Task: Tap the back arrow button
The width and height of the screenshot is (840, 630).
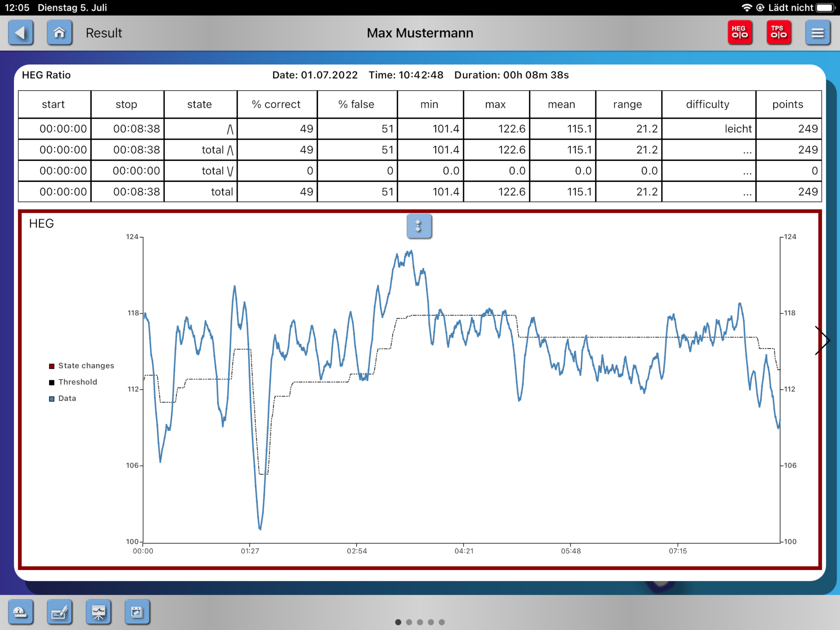Action: tap(21, 33)
